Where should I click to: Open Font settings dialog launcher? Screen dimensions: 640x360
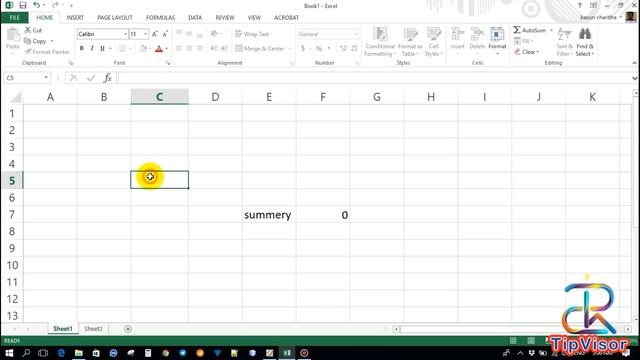[x=168, y=63]
